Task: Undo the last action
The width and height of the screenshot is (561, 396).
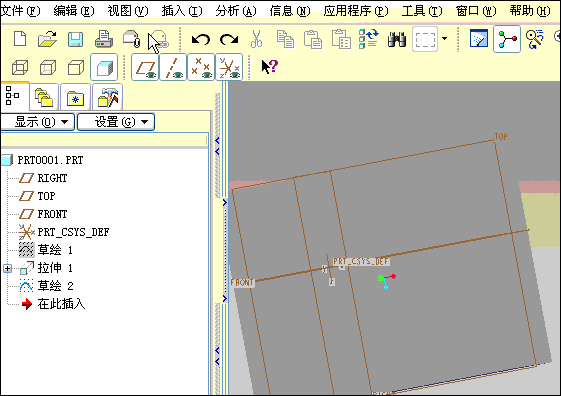Action: click(x=201, y=39)
